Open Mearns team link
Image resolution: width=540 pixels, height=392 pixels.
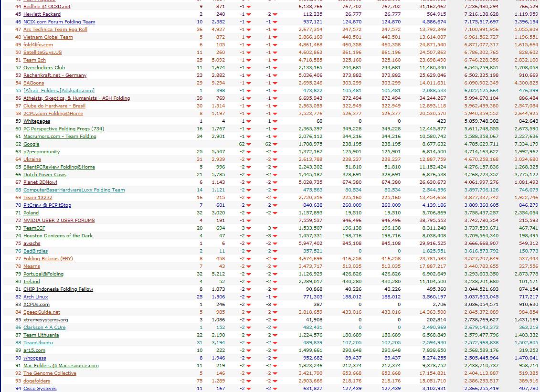tap(32, 266)
